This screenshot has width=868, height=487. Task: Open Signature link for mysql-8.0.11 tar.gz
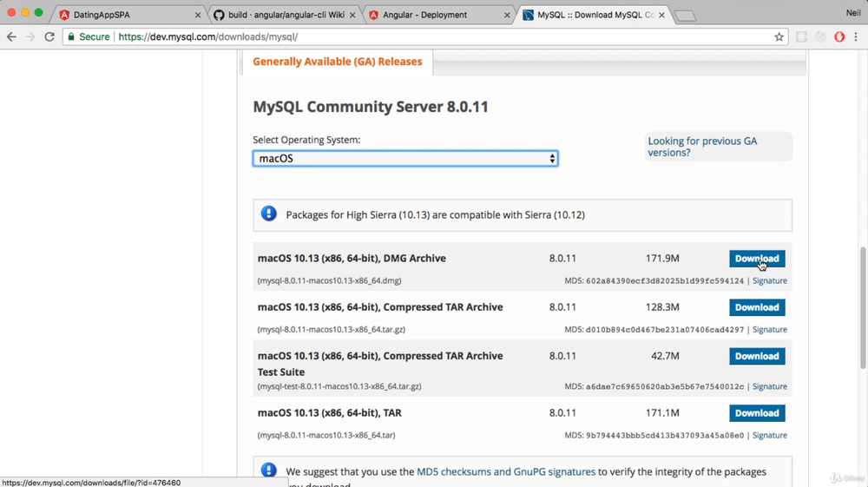(769, 329)
